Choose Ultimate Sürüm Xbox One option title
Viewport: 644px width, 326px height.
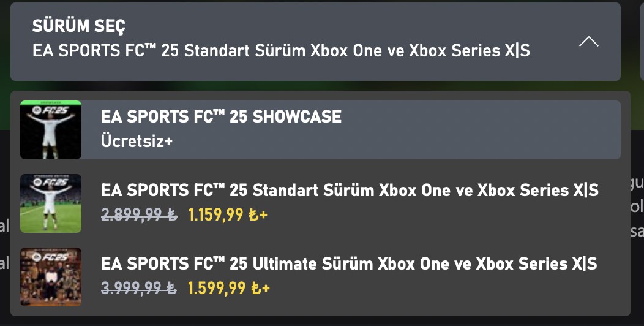coord(349,263)
